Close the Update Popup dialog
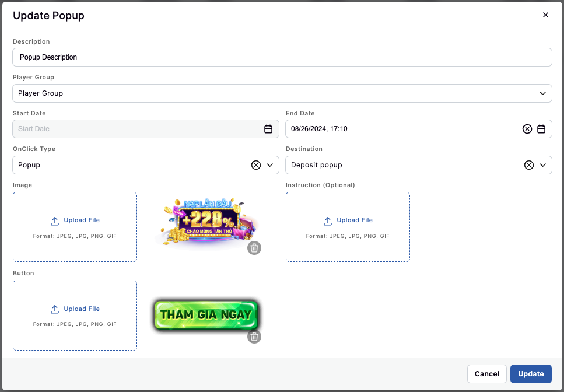564x392 pixels. click(x=545, y=15)
